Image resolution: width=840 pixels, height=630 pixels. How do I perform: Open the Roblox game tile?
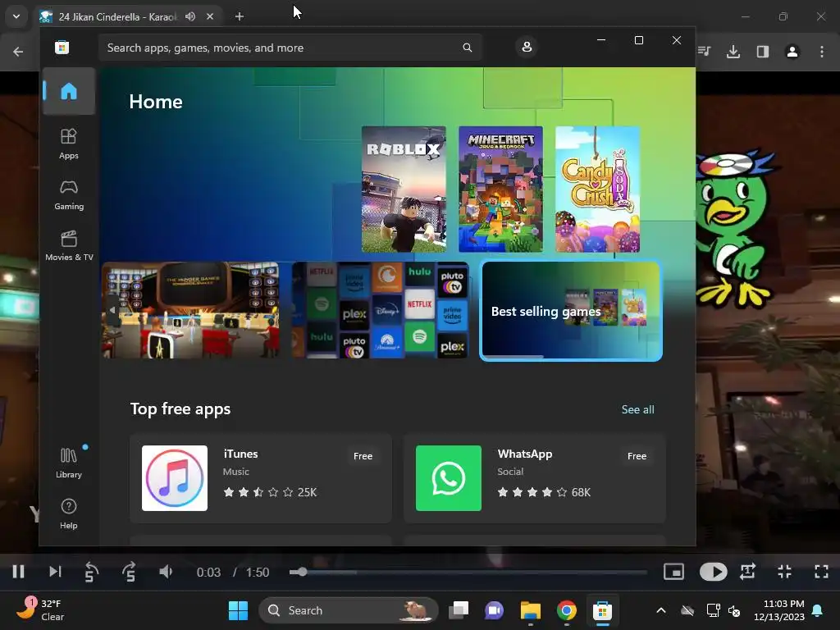pyautogui.click(x=404, y=189)
